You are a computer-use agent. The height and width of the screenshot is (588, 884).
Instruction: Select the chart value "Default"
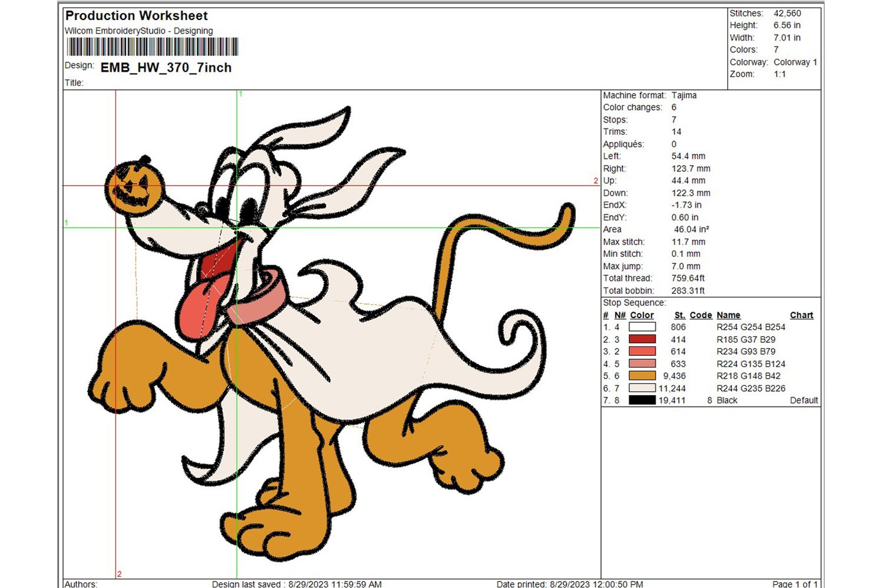(804, 400)
